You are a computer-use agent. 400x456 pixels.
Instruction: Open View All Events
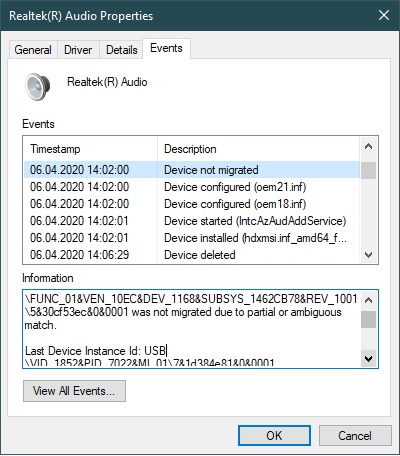tap(74, 391)
